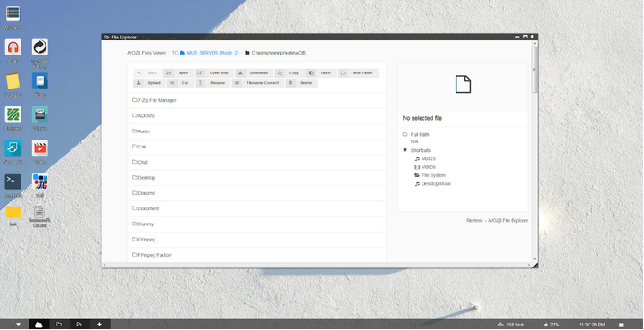
Task: Launch the FFmpeg Factory desktop icon
Action: click(40, 47)
